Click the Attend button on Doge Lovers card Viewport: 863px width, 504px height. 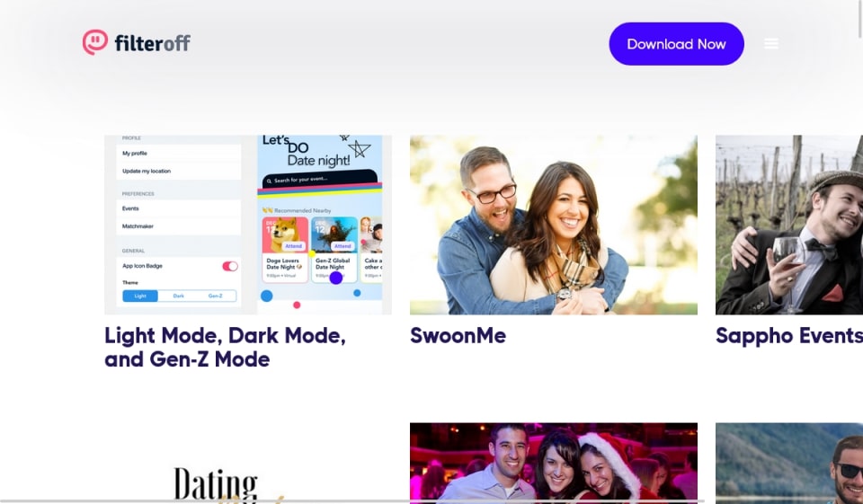[x=293, y=246]
